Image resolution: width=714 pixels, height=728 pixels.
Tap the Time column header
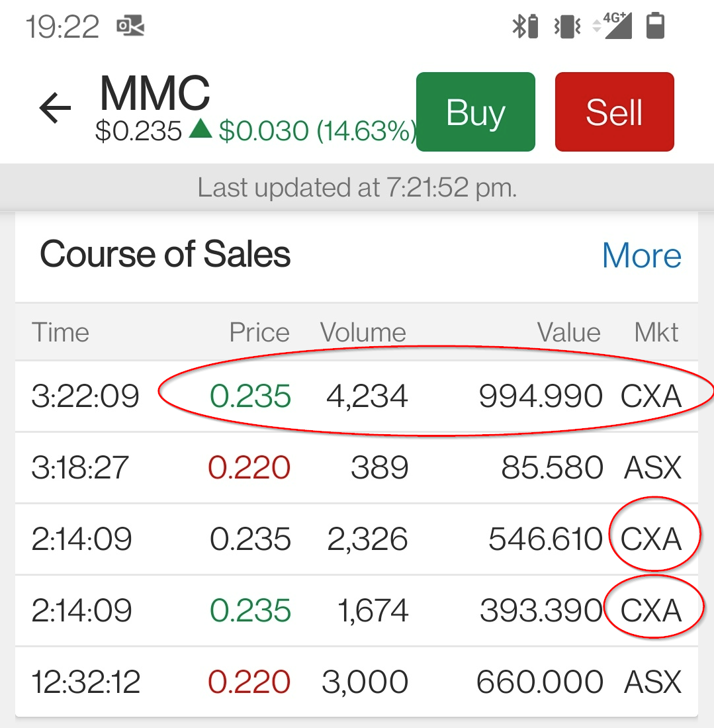pyautogui.click(x=60, y=332)
